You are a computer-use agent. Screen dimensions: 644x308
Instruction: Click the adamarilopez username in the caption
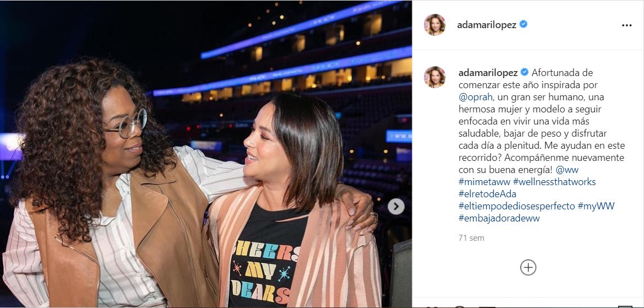click(488, 73)
